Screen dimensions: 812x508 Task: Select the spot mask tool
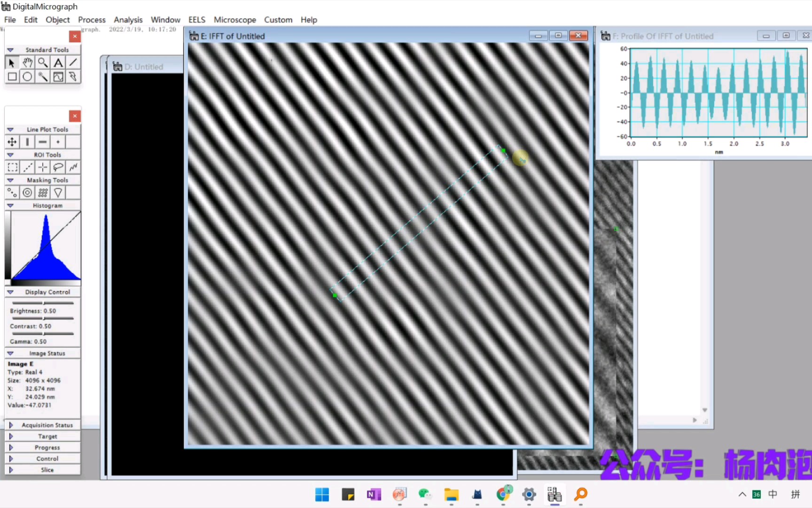[12, 192]
